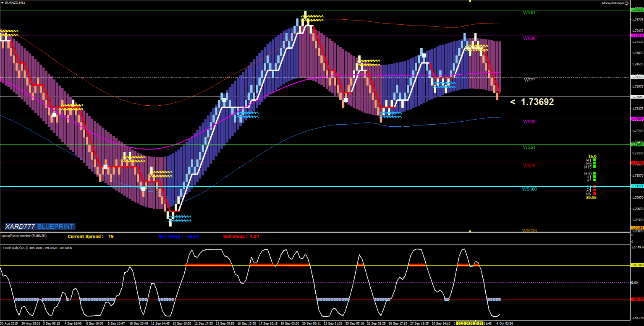Select the WR38 resistance level label

coord(529,38)
